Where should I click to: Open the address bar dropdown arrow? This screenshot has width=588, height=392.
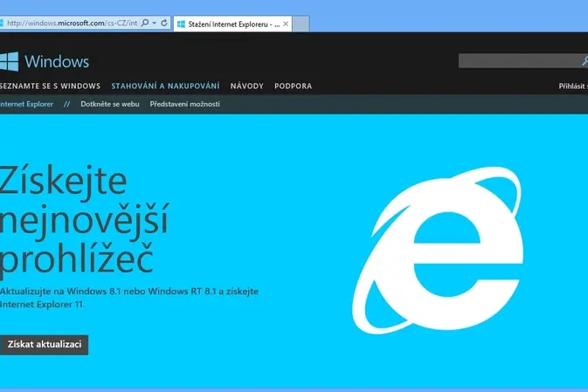154,24
